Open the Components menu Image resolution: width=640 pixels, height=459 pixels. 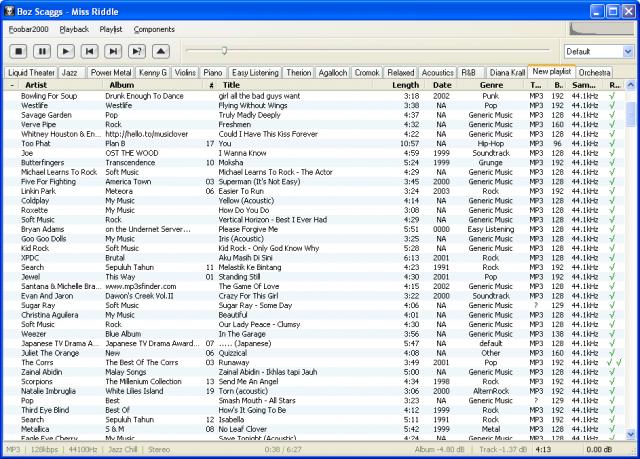(153, 30)
